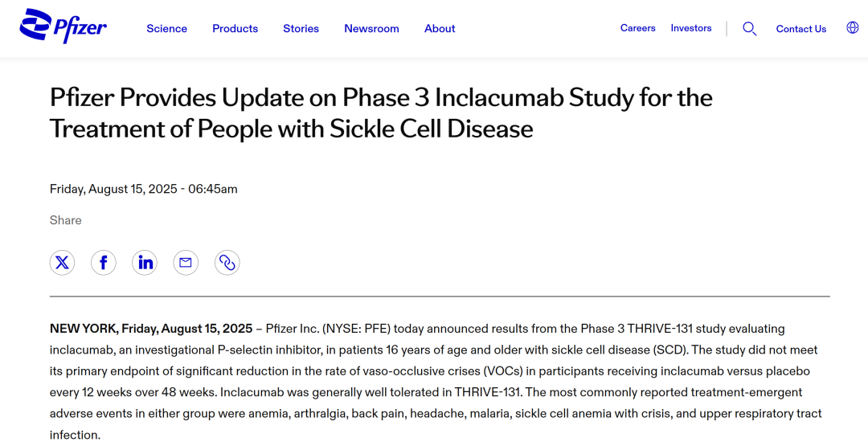Screen dimensions: 868x446
Task: Open the Products menu
Action: [235, 29]
